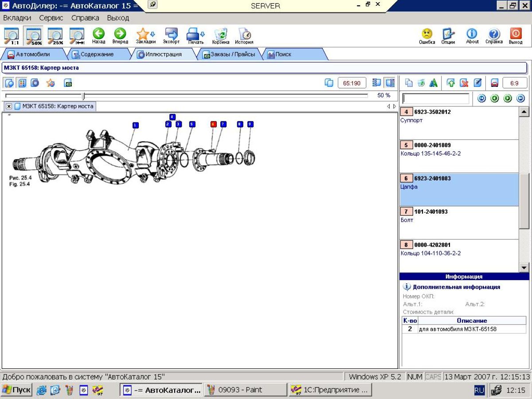Screen dimensions: 532x399
Task: Open the Выход menu in menu bar
Action: point(118,18)
